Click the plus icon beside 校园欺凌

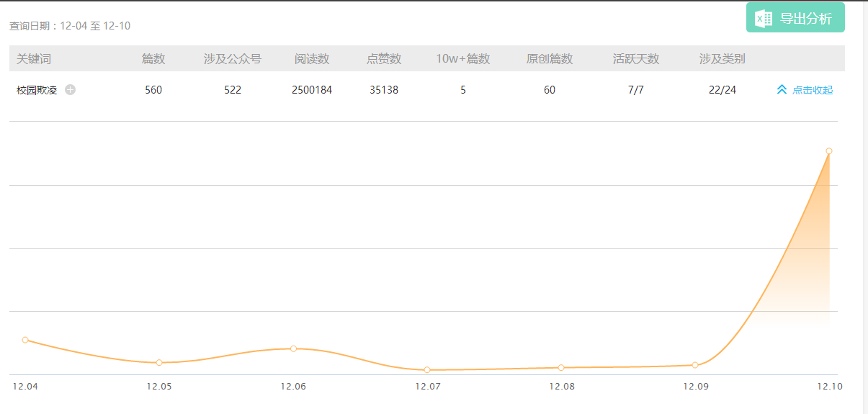click(x=70, y=90)
